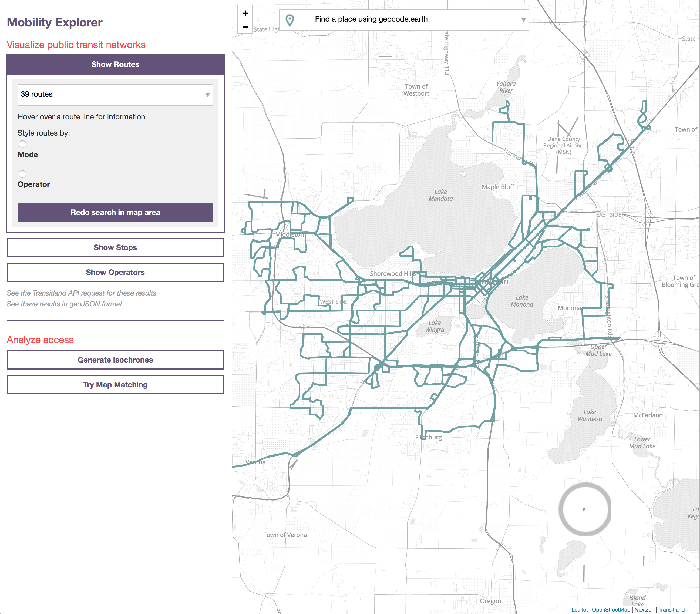Open Transitland attribution link
700x614 pixels.
(671, 610)
